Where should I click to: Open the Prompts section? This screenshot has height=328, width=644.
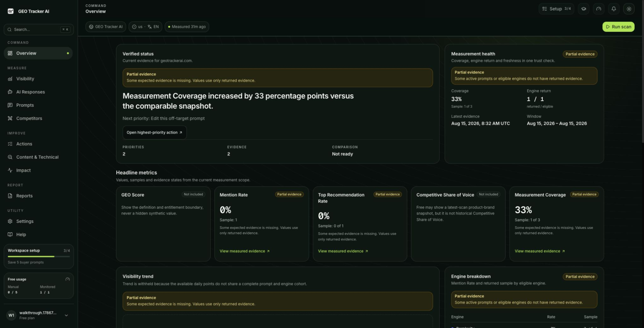[x=38, y=105]
